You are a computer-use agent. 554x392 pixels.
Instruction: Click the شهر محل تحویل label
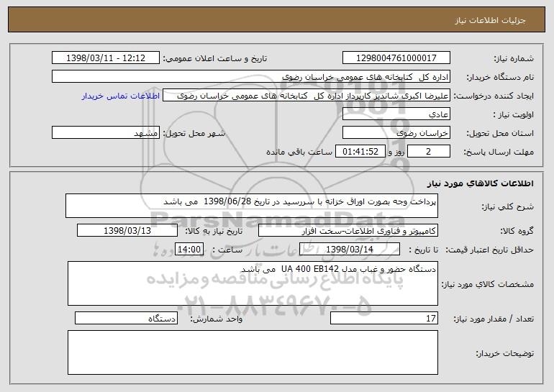(x=194, y=134)
